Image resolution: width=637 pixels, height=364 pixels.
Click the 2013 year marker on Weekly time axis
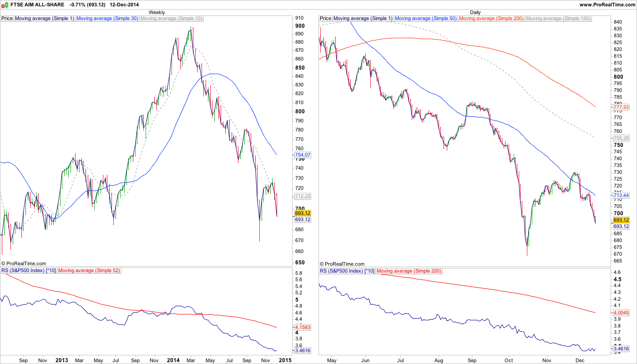tap(61, 360)
